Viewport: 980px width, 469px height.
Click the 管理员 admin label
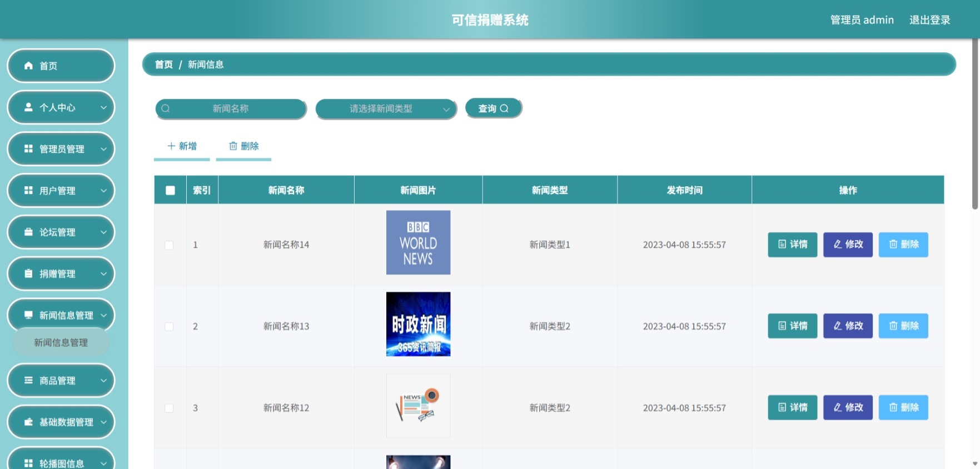click(x=862, y=20)
